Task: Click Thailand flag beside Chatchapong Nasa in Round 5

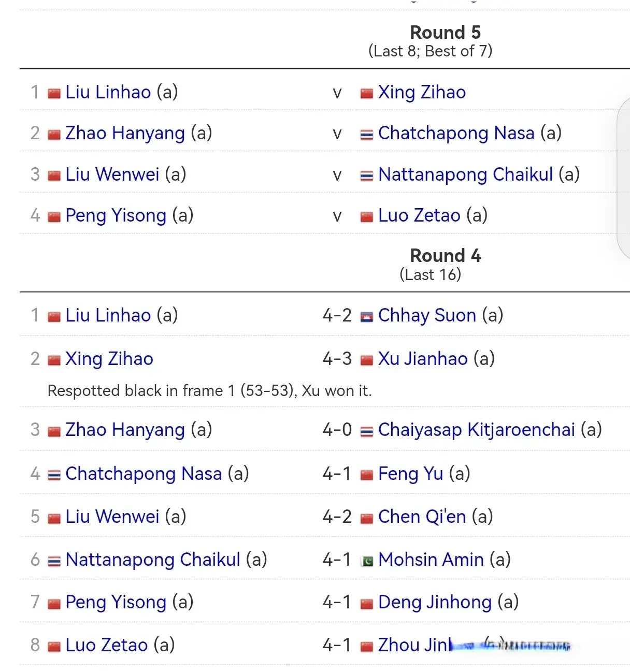Action: click(x=367, y=135)
